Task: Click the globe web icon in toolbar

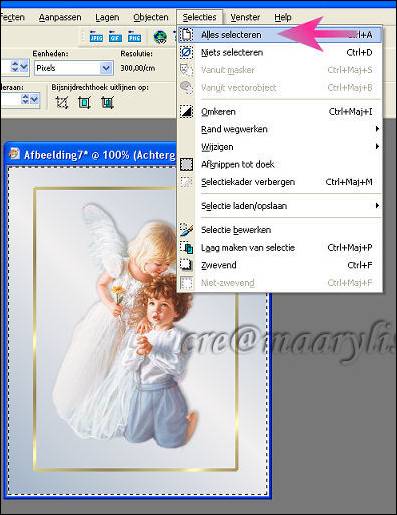Action: (160, 37)
